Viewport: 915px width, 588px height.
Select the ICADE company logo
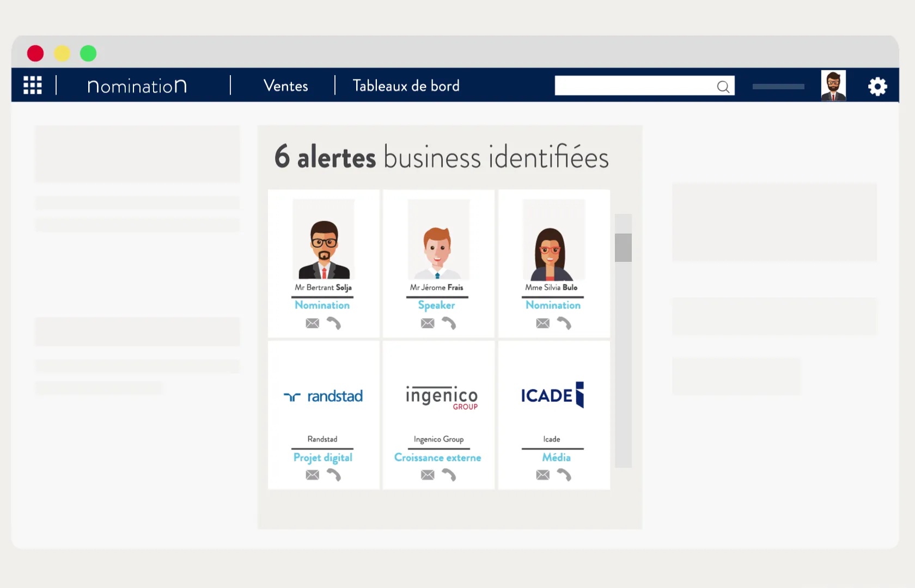(552, 395)
